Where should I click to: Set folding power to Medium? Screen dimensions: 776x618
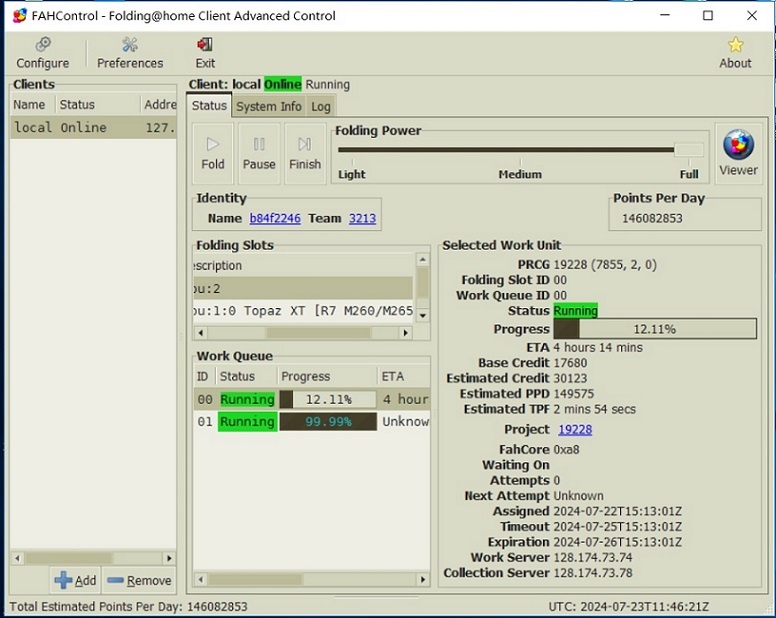[x=520, y=174]
